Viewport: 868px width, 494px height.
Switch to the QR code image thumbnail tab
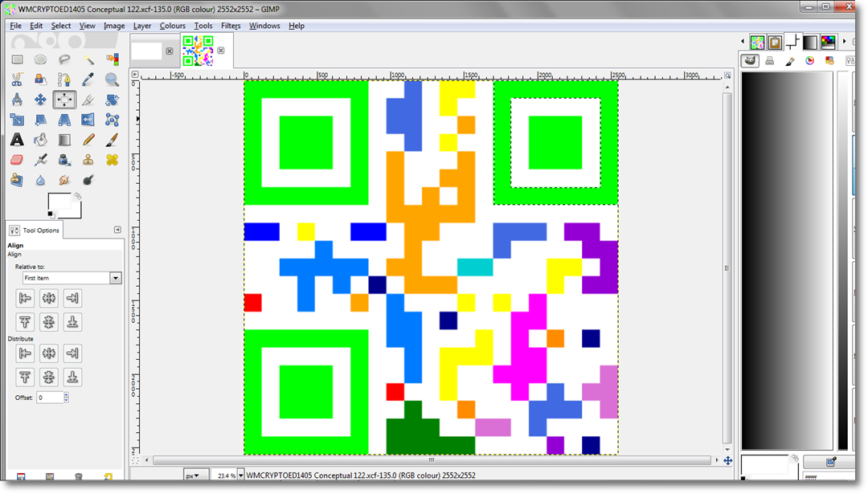pyautogui.click(x=198, y=51)
